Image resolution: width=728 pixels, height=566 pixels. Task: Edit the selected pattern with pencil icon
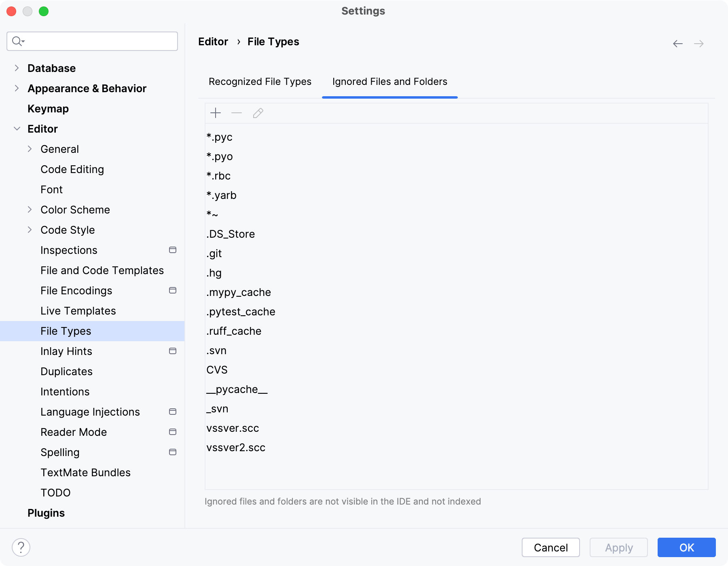(258, 113)
